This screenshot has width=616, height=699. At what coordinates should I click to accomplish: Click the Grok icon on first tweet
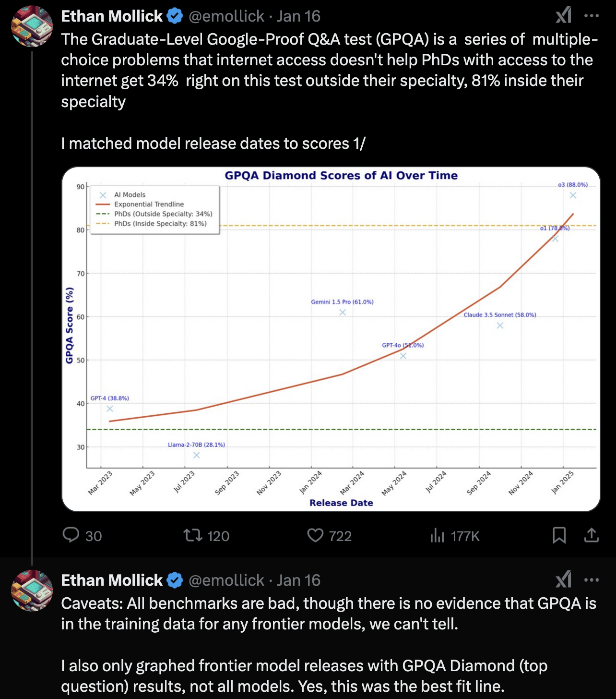(x=563, y=16)
